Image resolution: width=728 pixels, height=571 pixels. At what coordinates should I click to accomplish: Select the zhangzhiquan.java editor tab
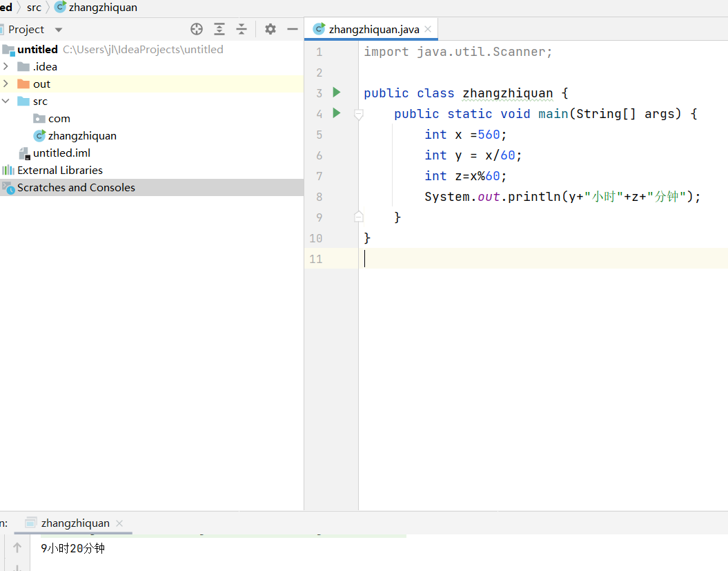point(373,29)
